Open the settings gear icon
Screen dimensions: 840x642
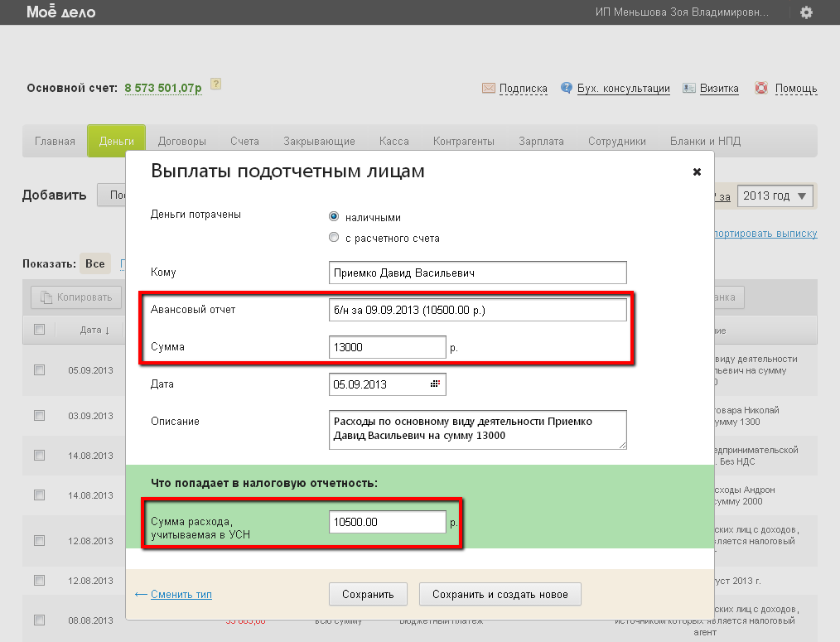click(806, 12)
